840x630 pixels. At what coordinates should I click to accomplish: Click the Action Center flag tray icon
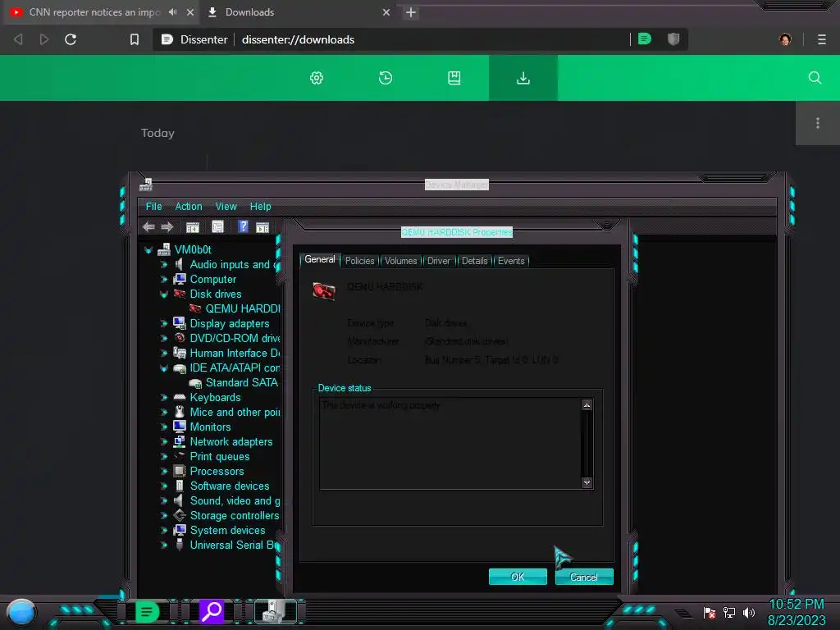pos(710,612)
